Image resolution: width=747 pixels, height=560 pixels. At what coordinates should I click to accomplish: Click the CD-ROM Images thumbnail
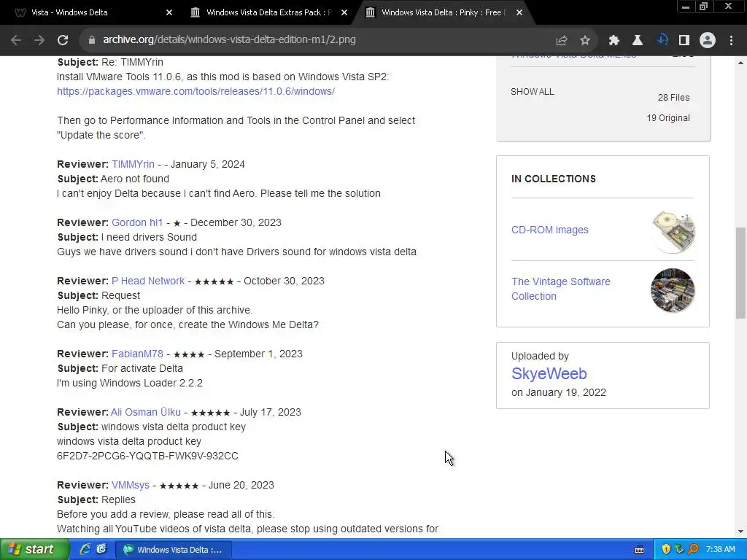[673, 231]
